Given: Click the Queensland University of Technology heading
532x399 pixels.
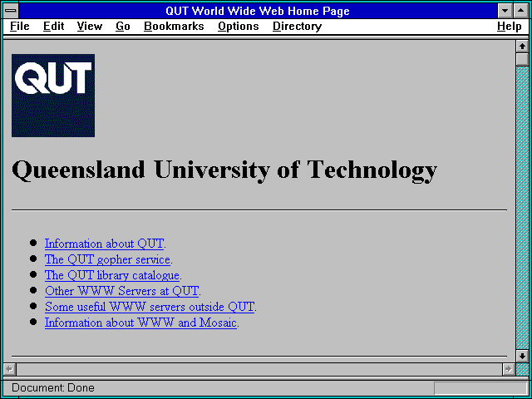Looking at the screenshot, I should pos(224,170).
